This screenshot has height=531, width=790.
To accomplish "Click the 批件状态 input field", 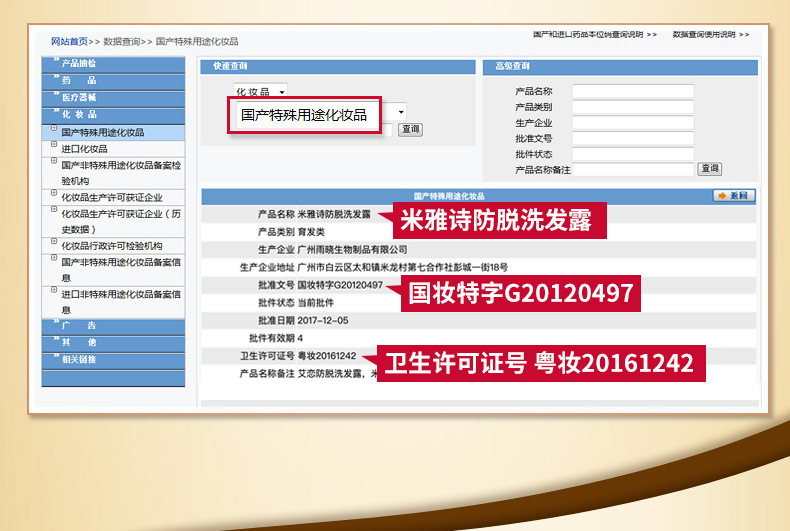I will click(633, 154).
